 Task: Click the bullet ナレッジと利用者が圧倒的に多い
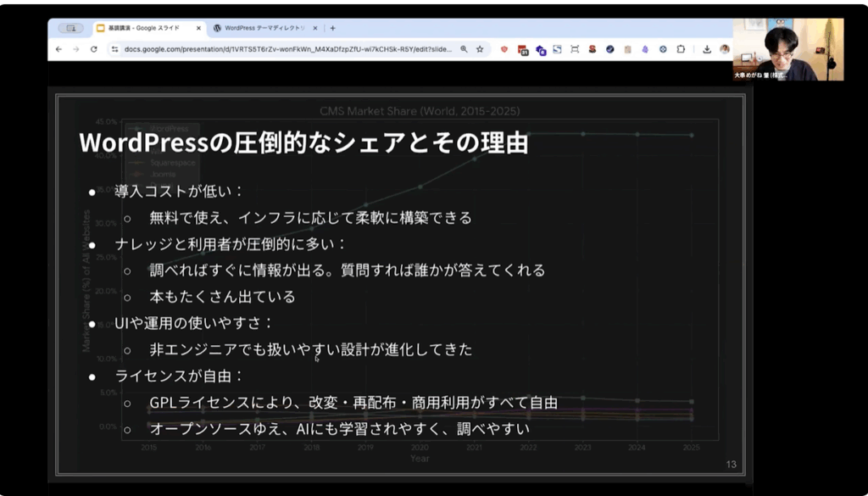(231, 244)
